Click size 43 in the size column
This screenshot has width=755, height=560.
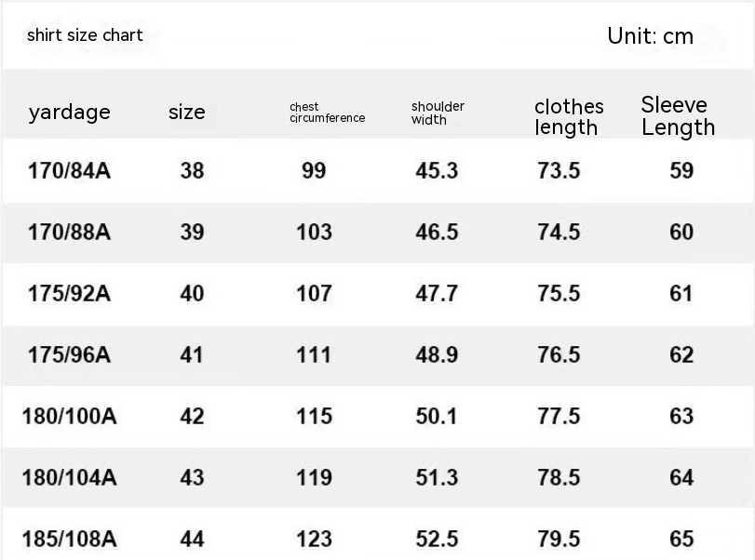192,477
